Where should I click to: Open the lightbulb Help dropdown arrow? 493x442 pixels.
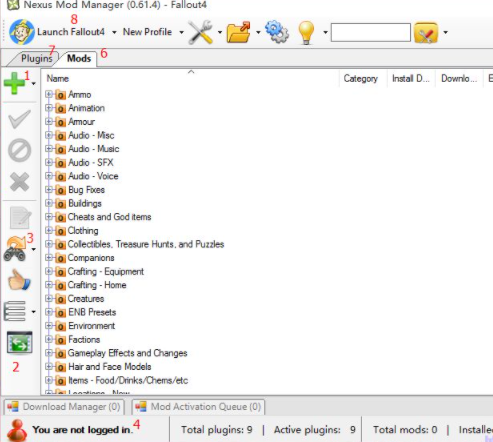325,32
